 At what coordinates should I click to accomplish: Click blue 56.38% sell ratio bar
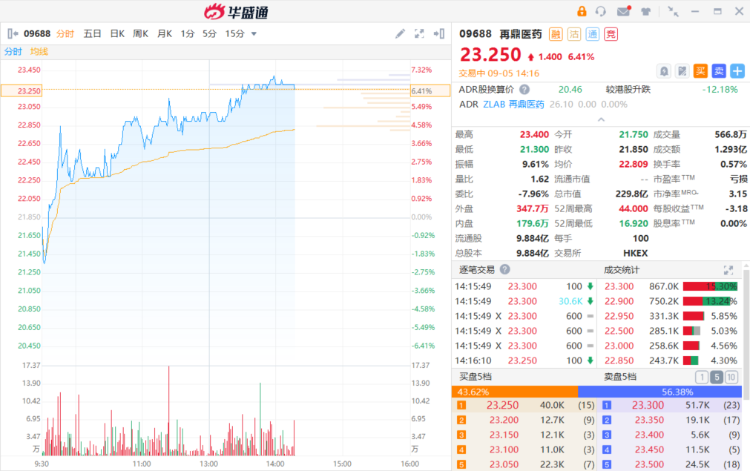point(660,392)
